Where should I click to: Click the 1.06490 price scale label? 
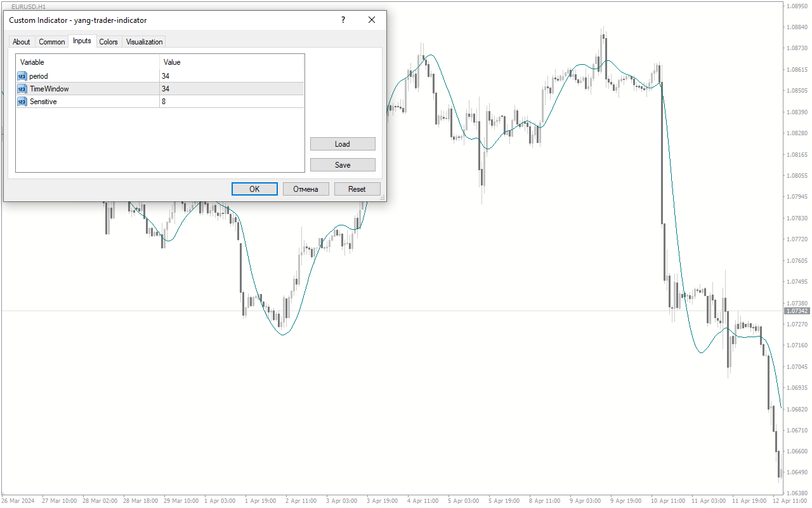[x=796, y=472]
